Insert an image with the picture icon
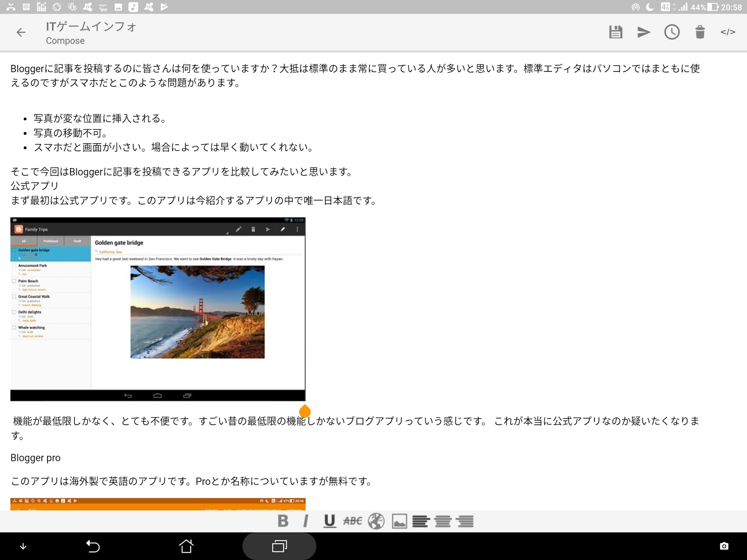The image size is (747, 560). [399, 521]
